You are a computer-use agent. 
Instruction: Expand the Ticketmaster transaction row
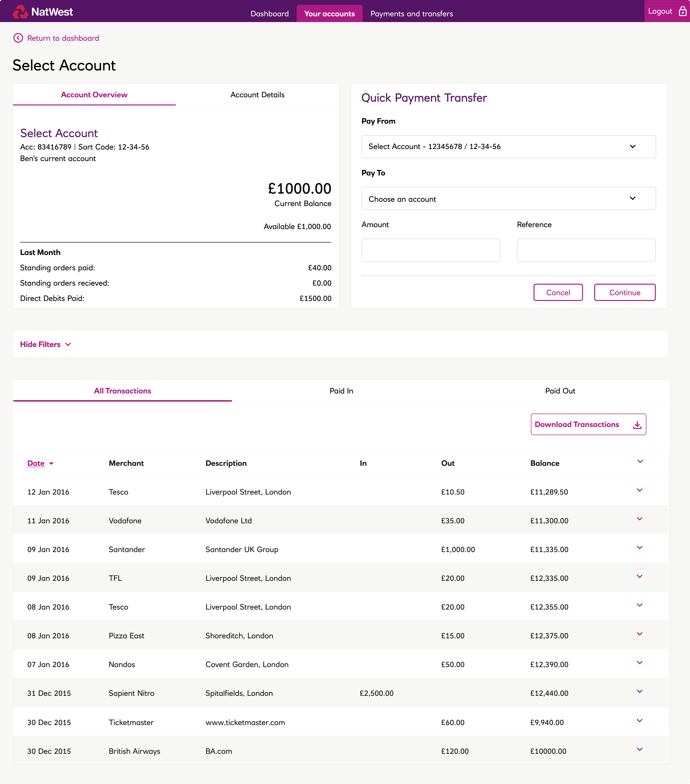click(639, 721)
